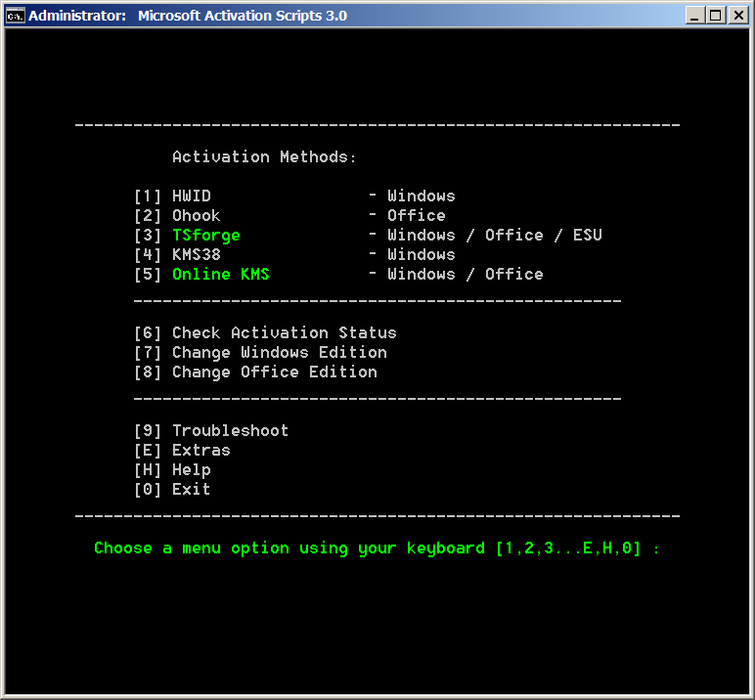Click the [H] Help entry

pyautogui.click(x=191, y=470)
